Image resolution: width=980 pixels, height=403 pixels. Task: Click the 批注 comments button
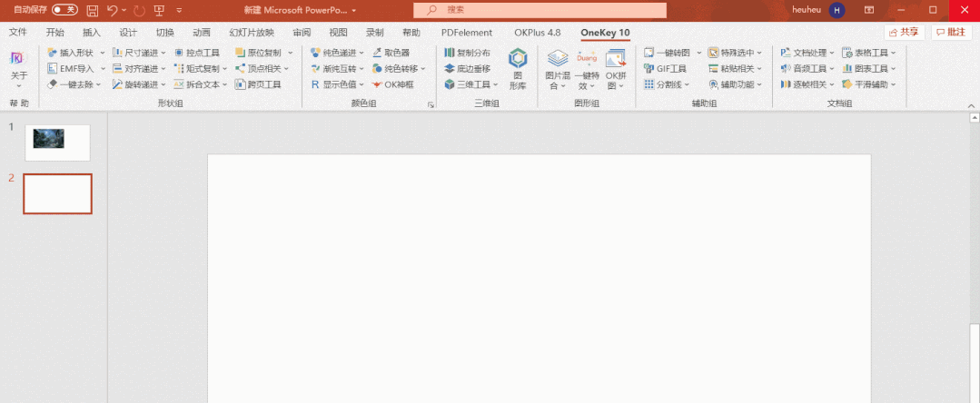951,32
